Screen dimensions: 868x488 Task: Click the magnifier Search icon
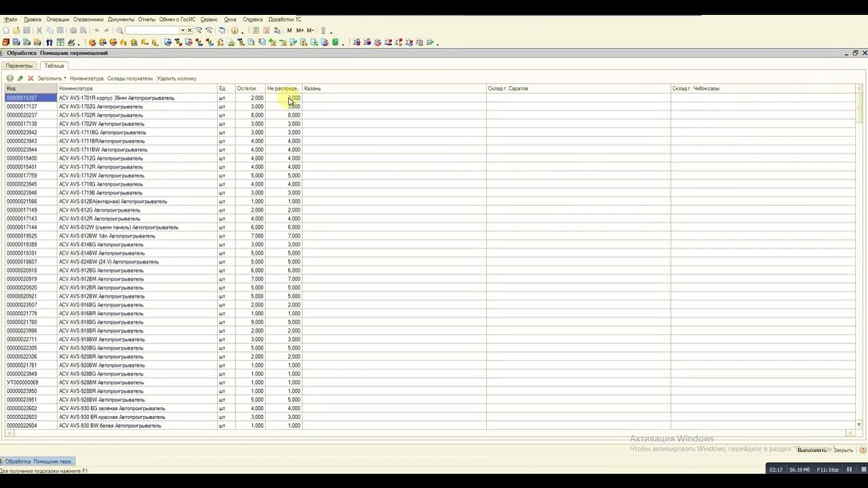pos(120,30)
